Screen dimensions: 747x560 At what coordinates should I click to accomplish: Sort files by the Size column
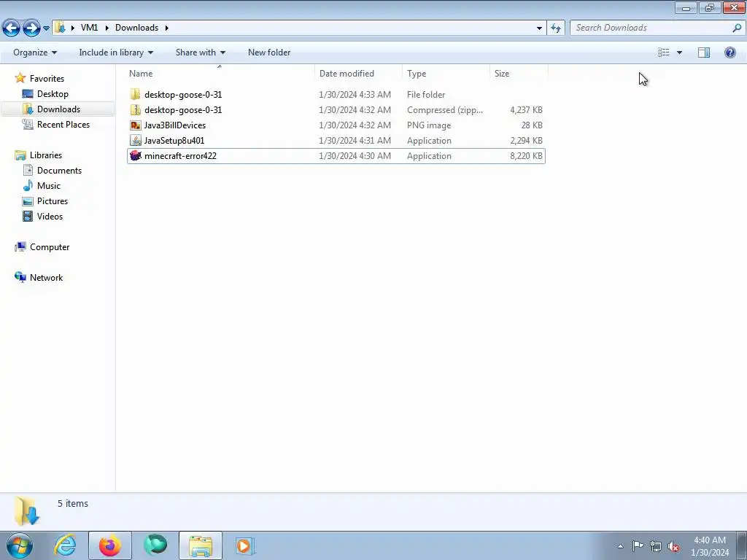point(519,74)
